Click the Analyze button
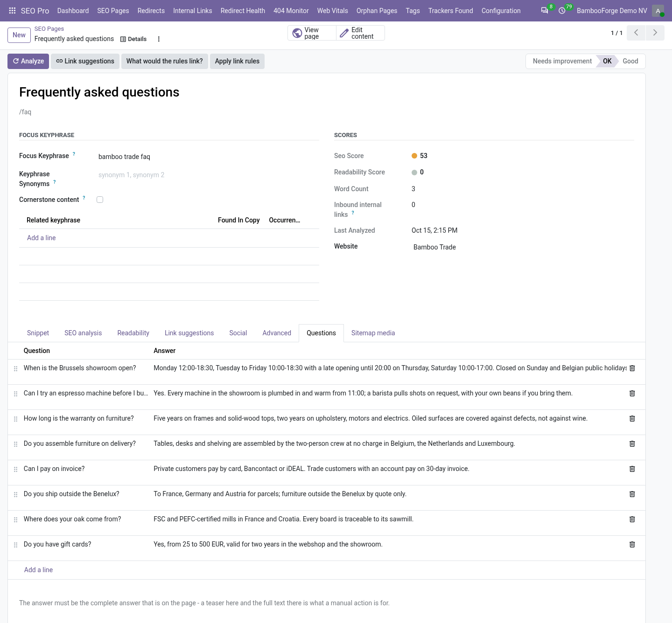The height and width of the screenshot is (623, 672). [28, 61]
